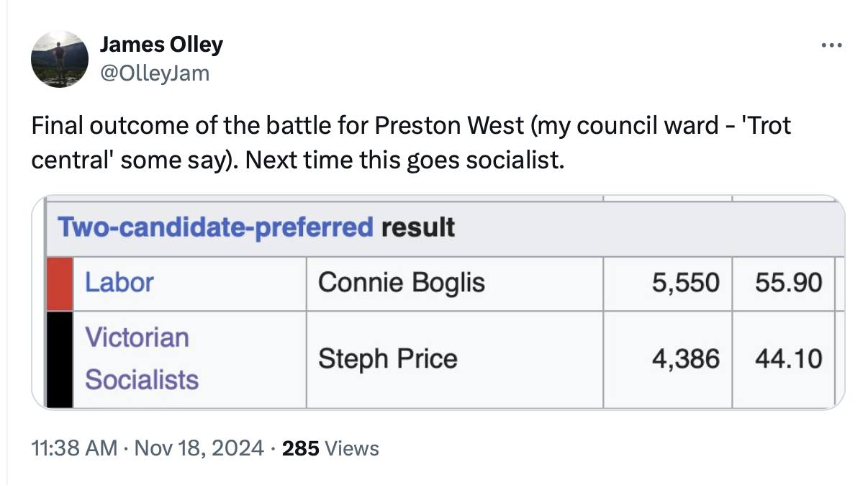Click the Connie Boglis candidate cell

454,284
